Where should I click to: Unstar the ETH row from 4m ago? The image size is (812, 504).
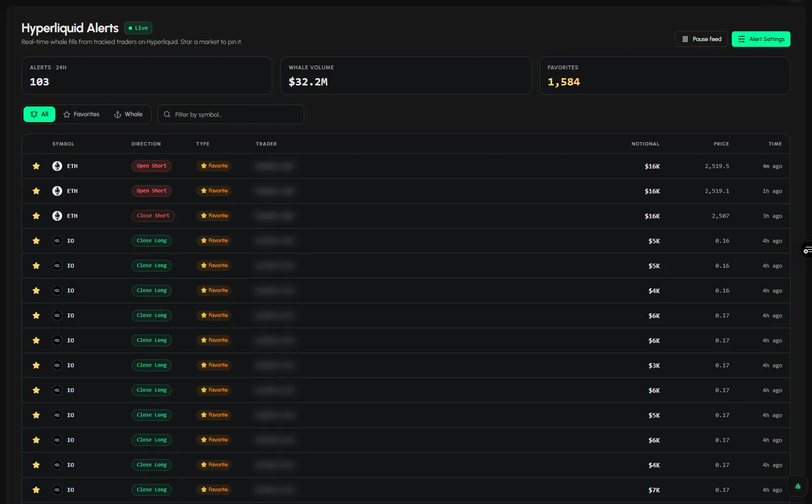[36, 166]
